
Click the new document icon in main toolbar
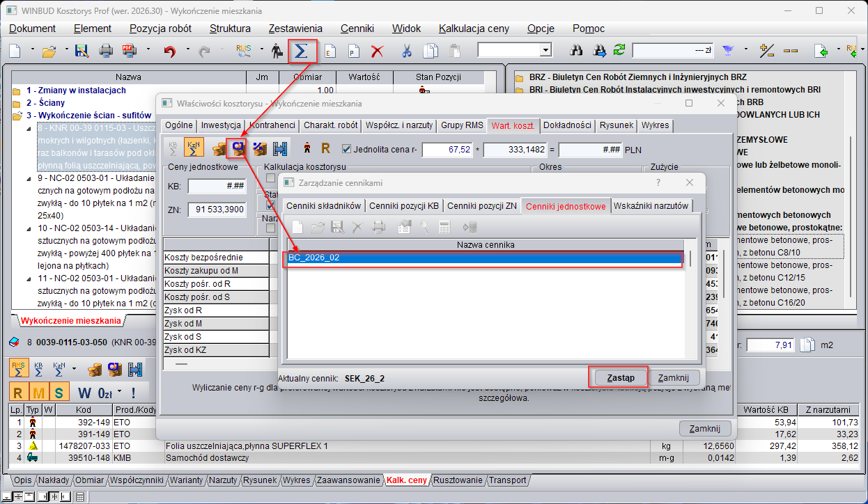(x=15, y=51)
